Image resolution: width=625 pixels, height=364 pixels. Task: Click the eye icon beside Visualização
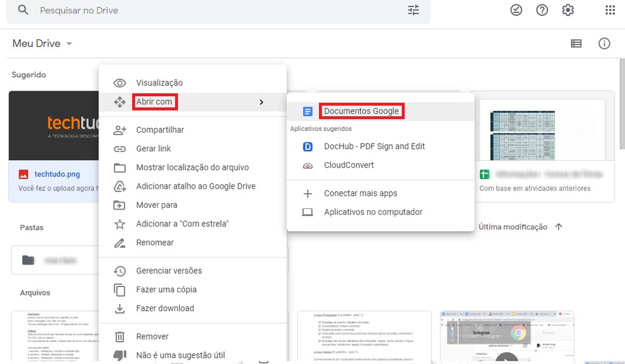point(119,83)
